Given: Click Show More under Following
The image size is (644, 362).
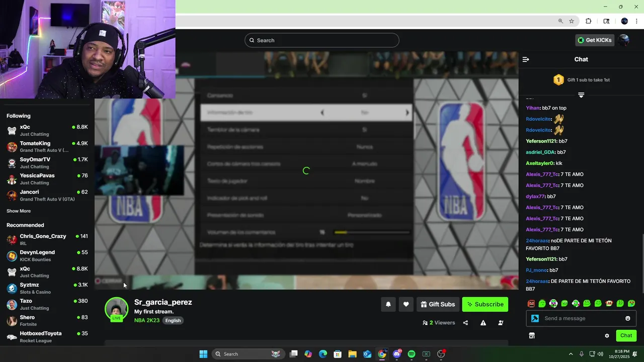Looking at the screenshot, I should pyautogui.click(x=19, y=211).
